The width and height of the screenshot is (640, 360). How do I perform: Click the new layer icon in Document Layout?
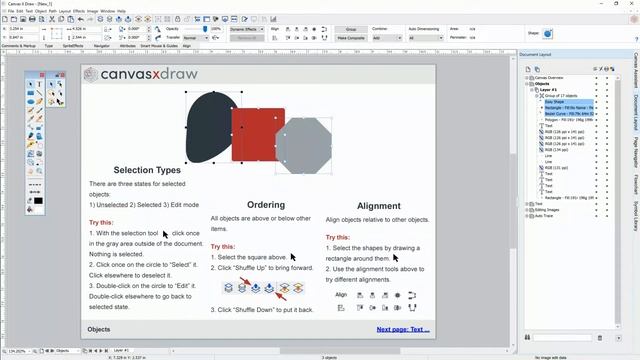coord(528,69)
